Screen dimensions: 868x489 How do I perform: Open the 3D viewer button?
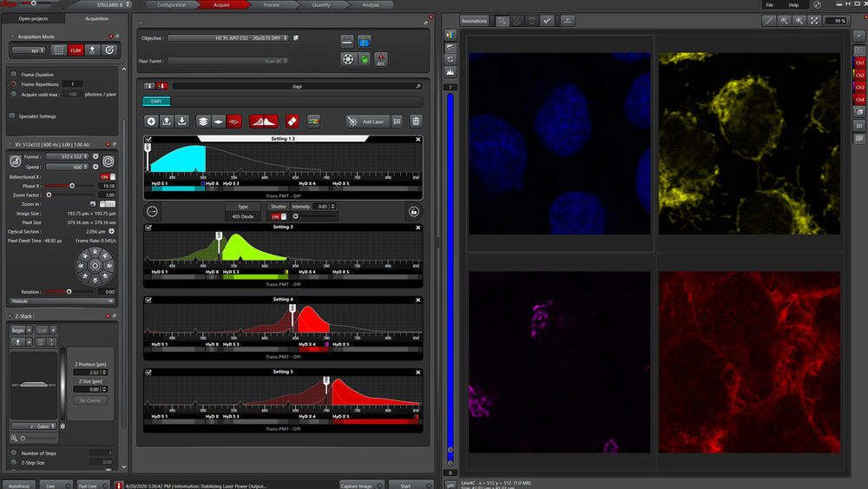point(859,125)
